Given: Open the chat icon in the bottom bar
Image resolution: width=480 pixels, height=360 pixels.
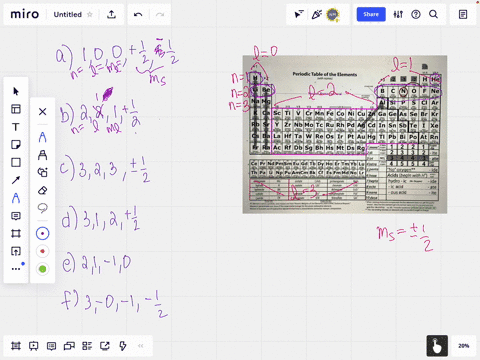Looking at the screenshot, I should tap(69, 346).
